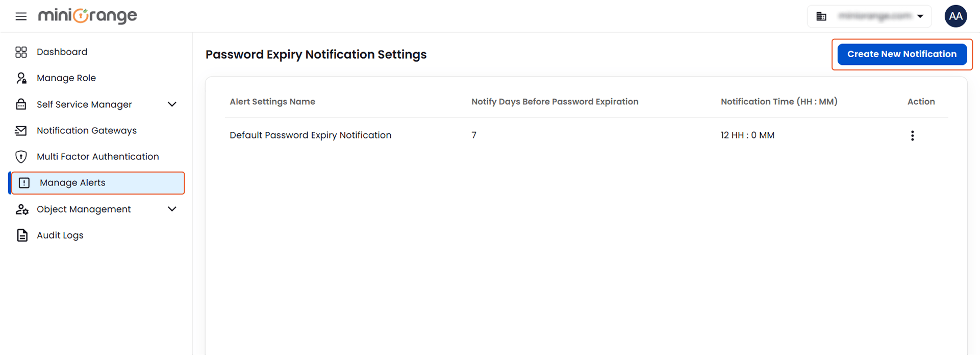Click the Multi Factor Authentication shield icon
This screenshot has width=980, height=355.
point(21,156)
